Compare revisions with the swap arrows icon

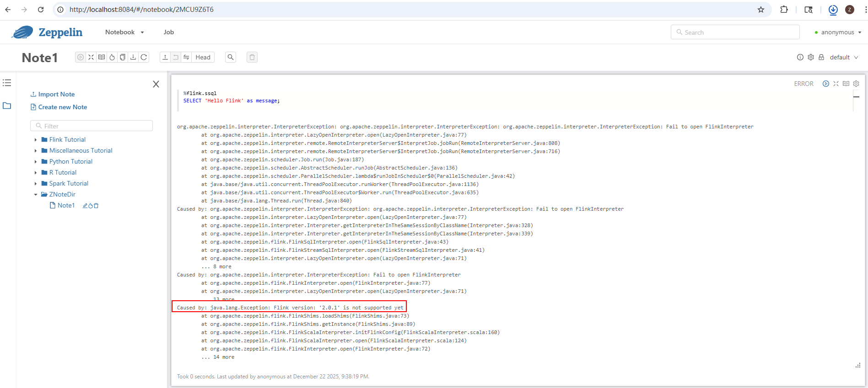pos(186,57)
